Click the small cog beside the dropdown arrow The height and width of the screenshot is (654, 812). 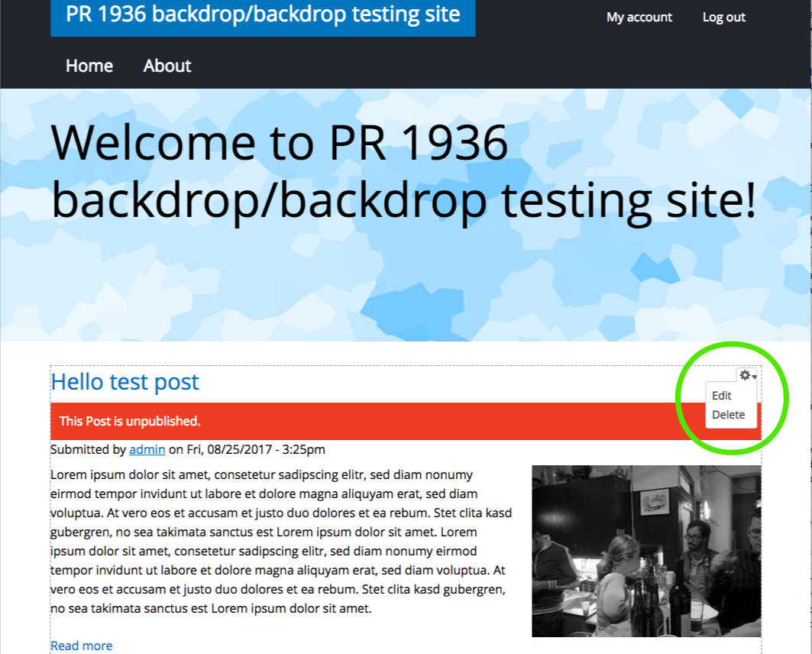coord(744,375)
